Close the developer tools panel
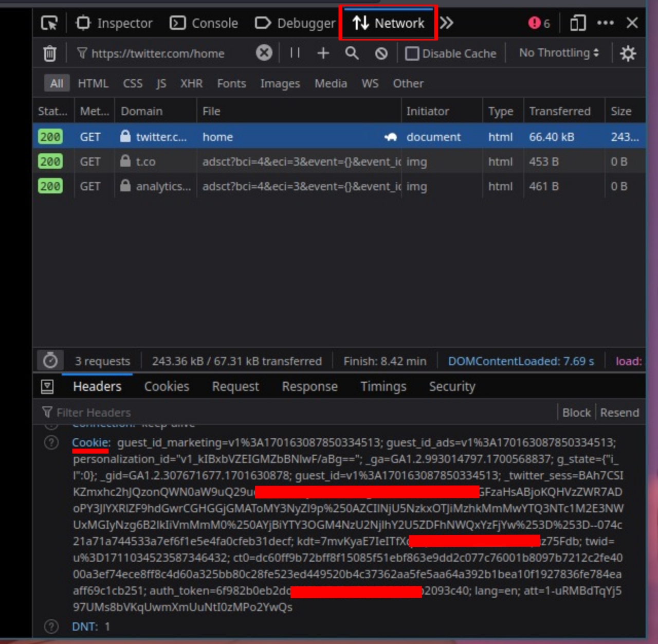The width and height of the screenshot is (658, 644). pyautogui.click(x=632, y=23)
